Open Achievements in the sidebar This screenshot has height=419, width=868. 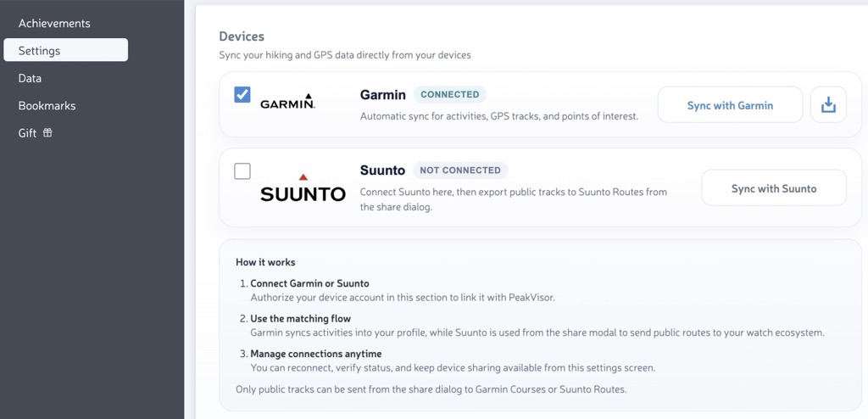pyautogui.click(x=54, y=23)
